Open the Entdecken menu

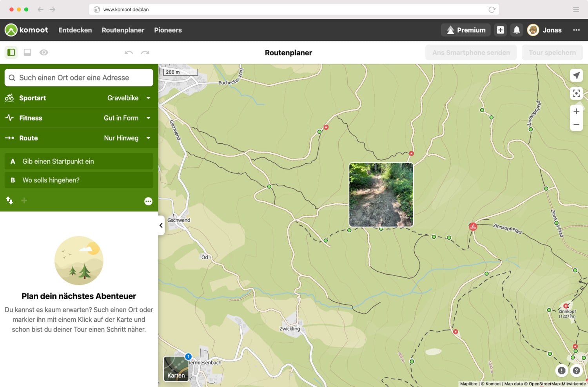pos(75,30)
